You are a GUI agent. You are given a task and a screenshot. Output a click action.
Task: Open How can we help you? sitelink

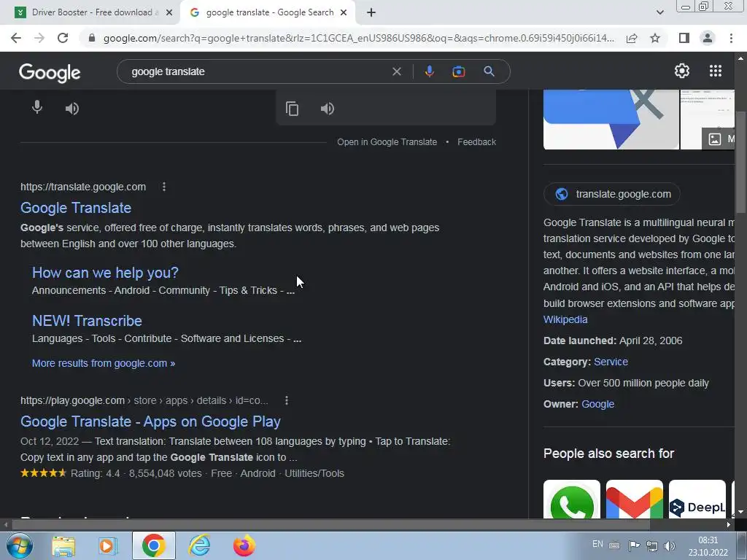pyautogui.click(x=105, y=273)
